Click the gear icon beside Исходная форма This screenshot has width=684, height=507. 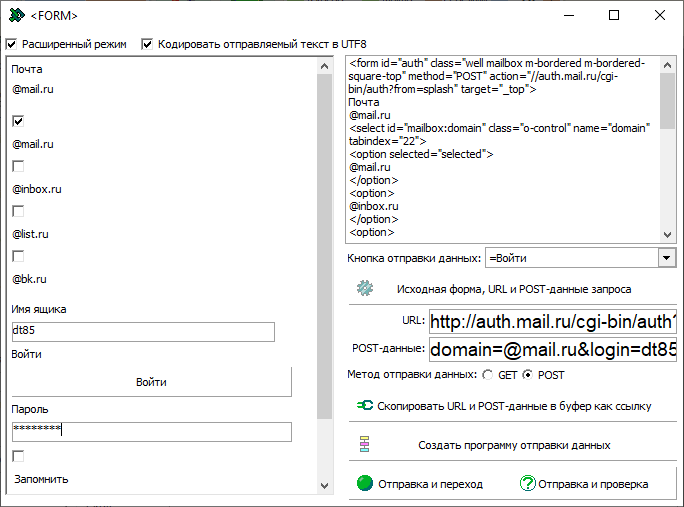[x=365, y=288]
